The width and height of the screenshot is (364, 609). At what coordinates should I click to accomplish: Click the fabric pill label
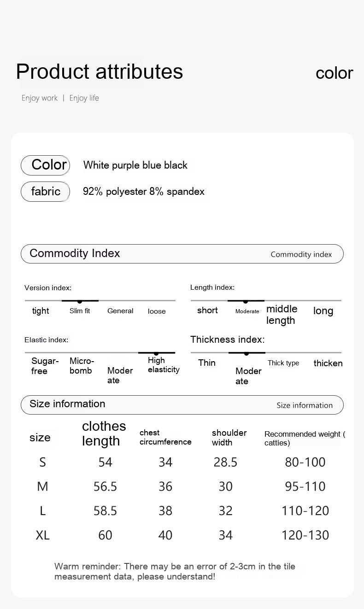point(45,192)
